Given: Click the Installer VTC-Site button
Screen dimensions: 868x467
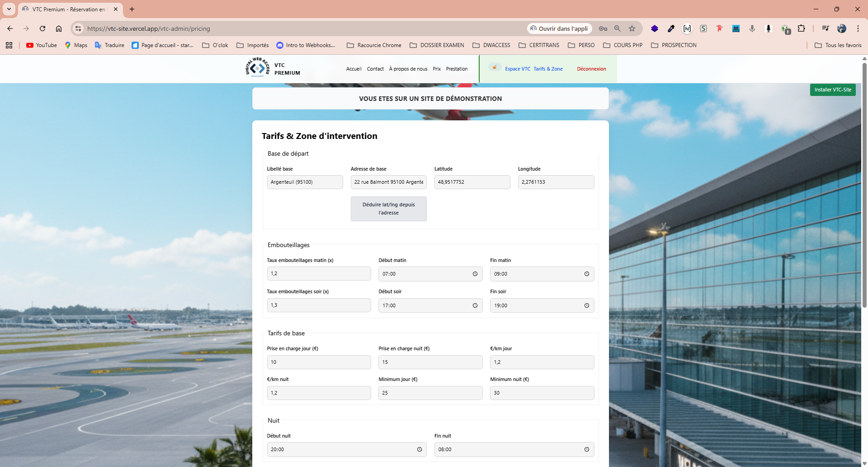Looking at the screenshot, I should tap(832, 90).
